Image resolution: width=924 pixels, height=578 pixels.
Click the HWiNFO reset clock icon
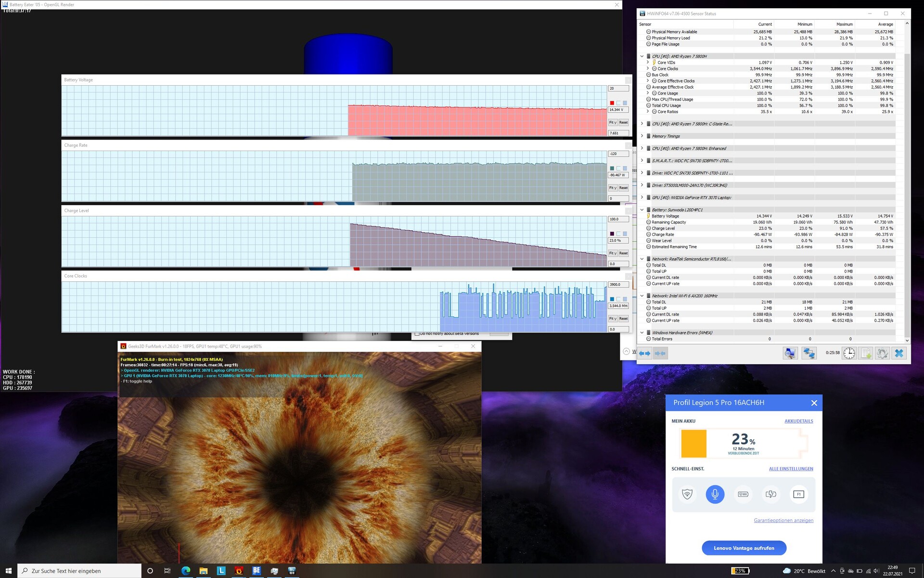(x=849, y=353)
